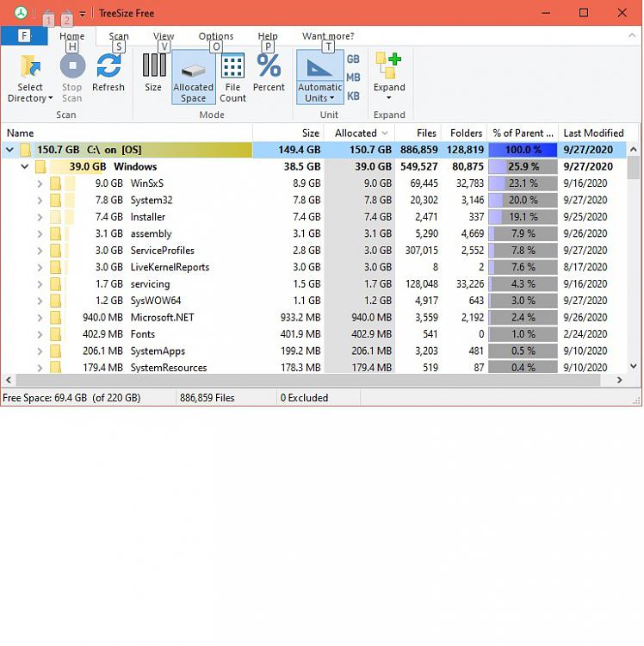Open the Help ribbon tab
This screenshot has height=646, width=644.
[x=268, y=36]
